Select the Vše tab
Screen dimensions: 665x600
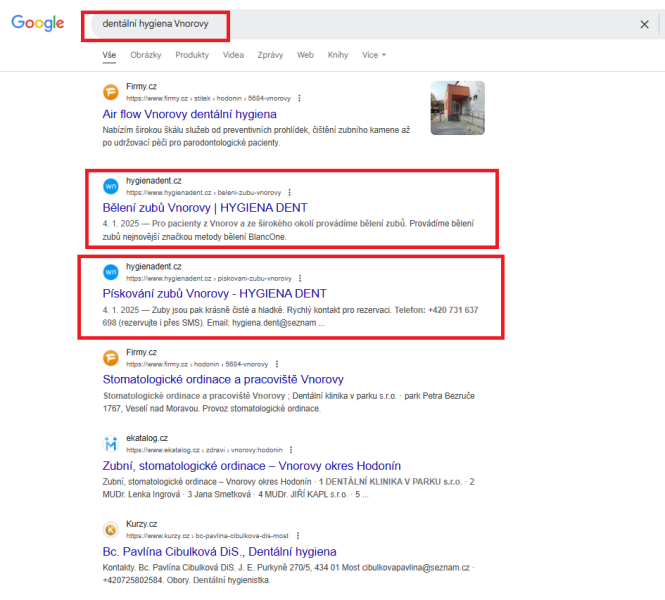click(109, 55)
